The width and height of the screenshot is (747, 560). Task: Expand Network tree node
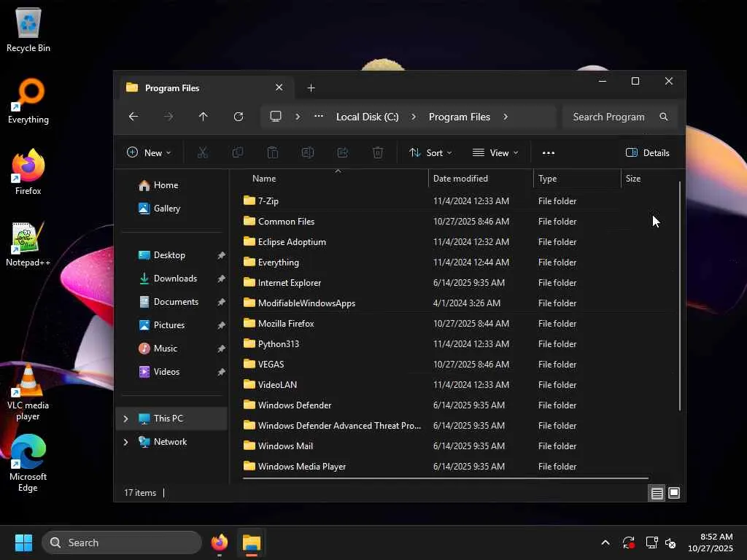[x=125, y=442]
